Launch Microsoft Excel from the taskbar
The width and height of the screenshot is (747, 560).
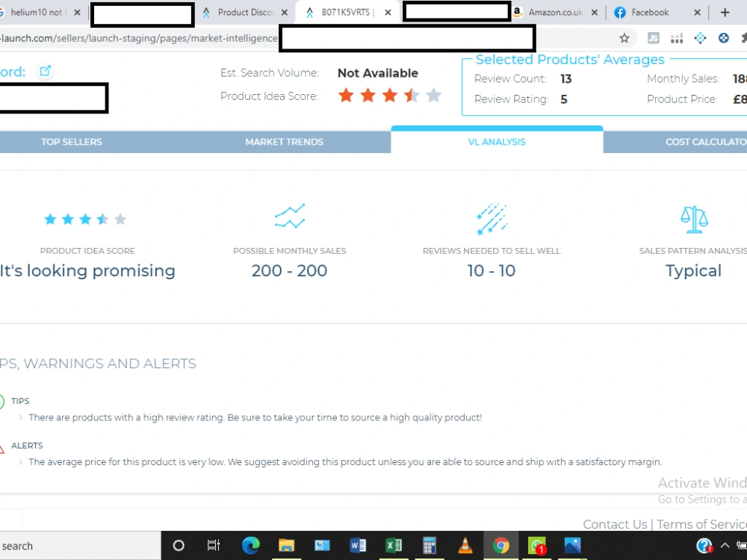click(x=394, y=545)
